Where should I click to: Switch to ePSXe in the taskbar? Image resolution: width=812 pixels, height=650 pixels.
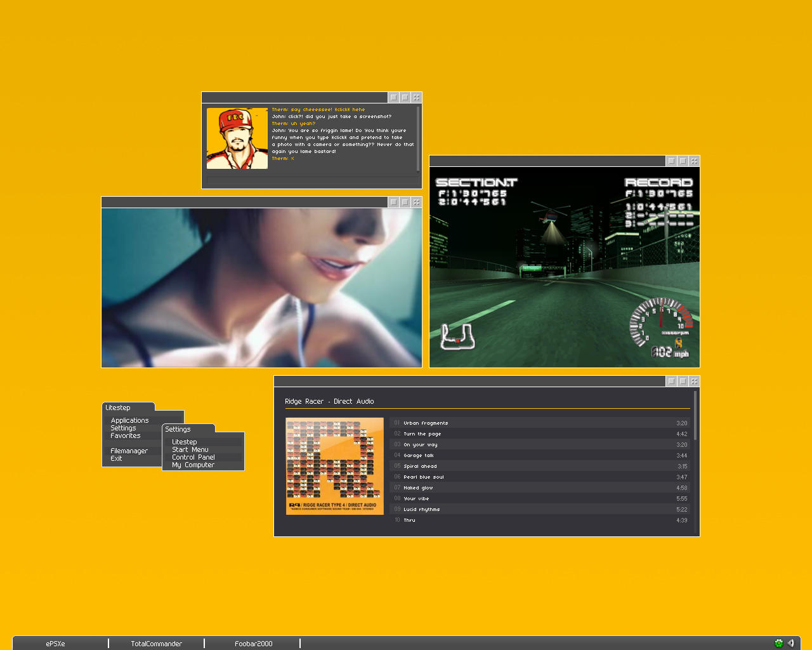click(x=55, y=644)
